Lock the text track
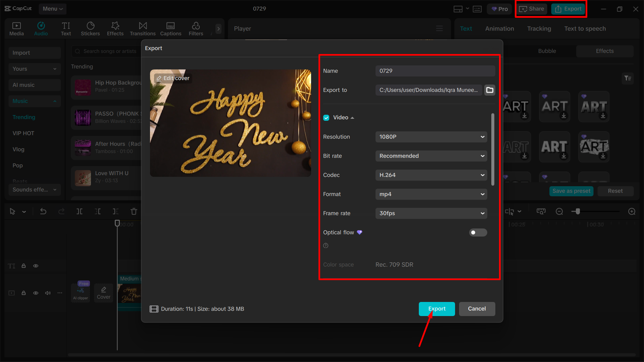This screenshot has width=644, height=362. pyautogui.click(x=23, y=266)
